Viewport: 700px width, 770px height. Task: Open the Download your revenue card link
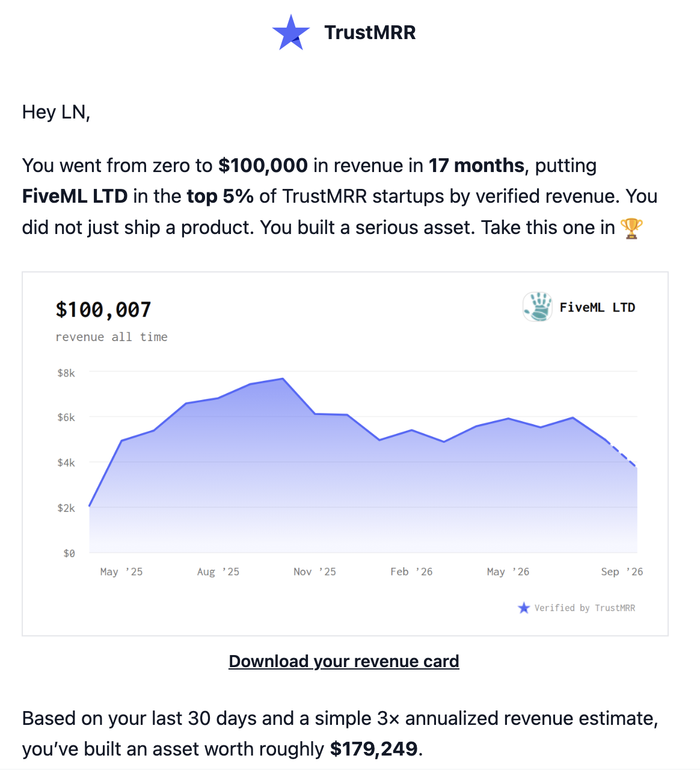tap(344, 661)
